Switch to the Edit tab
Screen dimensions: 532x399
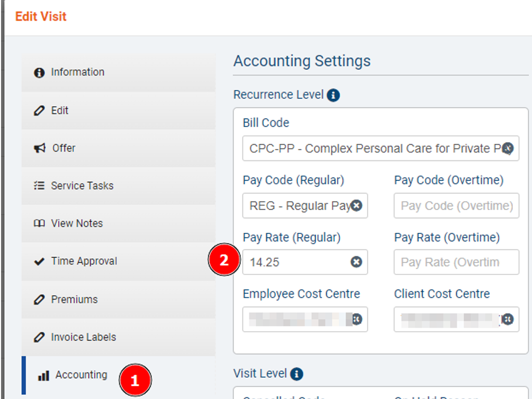(118, 110)
